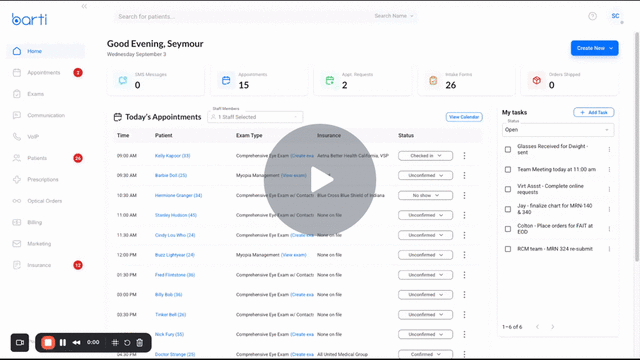Collapse the sidebar with double chevron icon
The width and height of the screenshot is (640, 360).
click(x=84, y=6)
